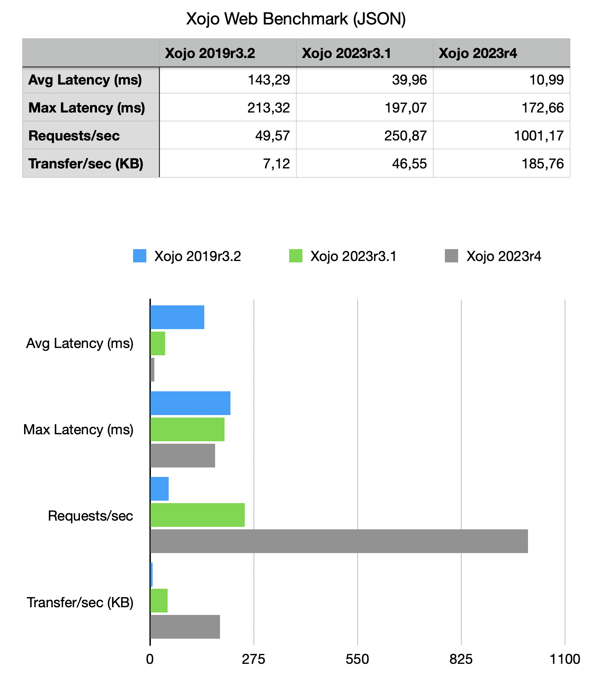Click the 'Xojo 2023r4' legend label
The height and width of the screenshot is (689, 616).
504,256
